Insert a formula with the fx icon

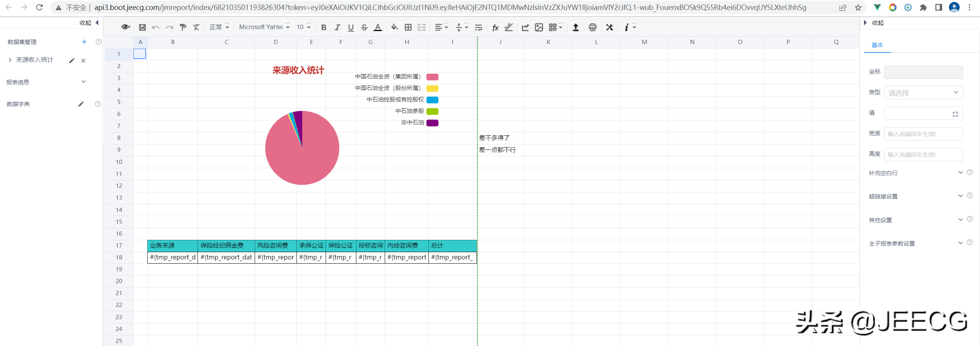495,27
